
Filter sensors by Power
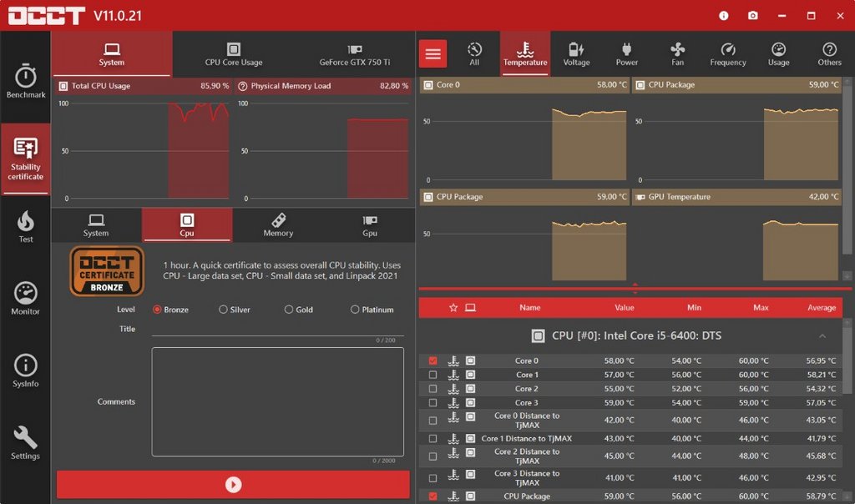626,54
